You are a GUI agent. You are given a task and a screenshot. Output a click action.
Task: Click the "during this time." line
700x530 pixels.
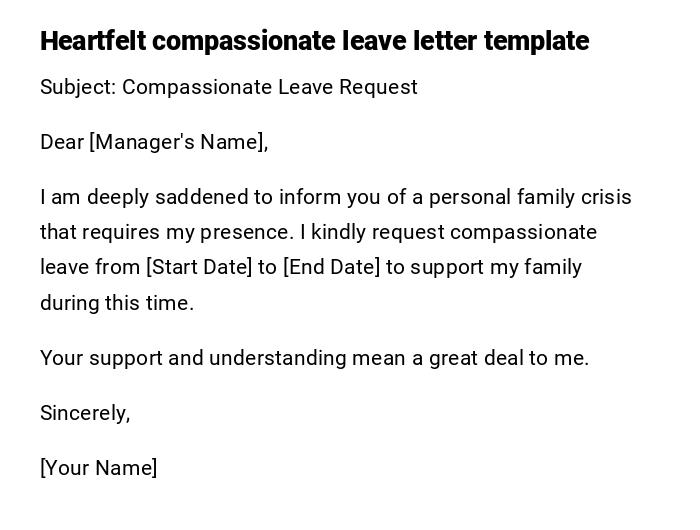[117, 303]
